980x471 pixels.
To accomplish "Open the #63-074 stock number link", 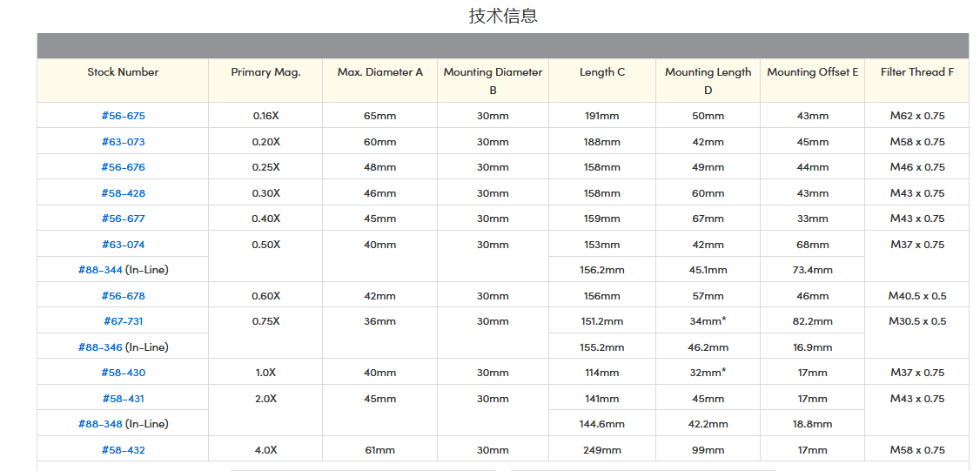I will click(x=123, y=245).
